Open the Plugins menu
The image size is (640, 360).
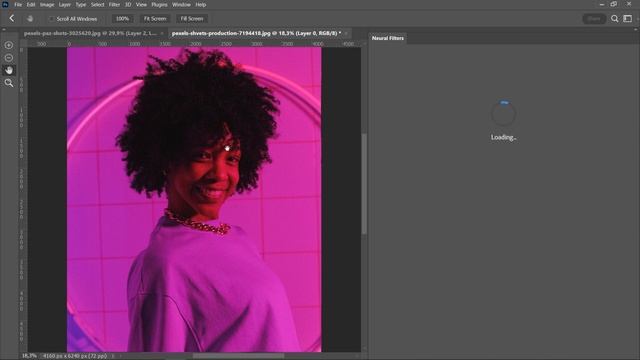[159, 4]
